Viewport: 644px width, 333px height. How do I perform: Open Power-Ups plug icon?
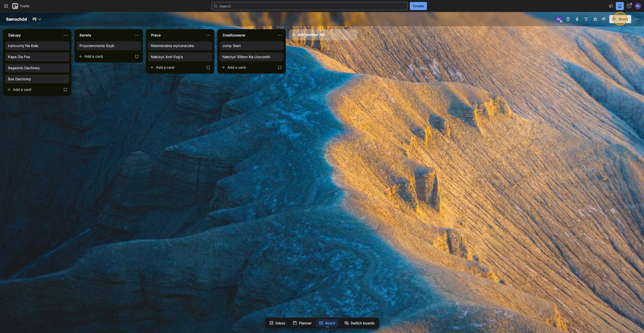[568, 19]
